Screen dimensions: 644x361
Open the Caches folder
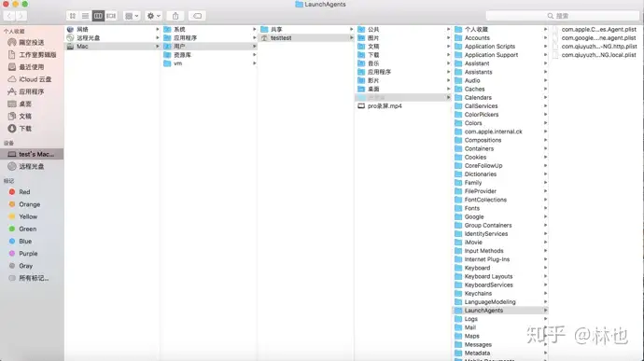pyautogui.click(x=500, y=89)
